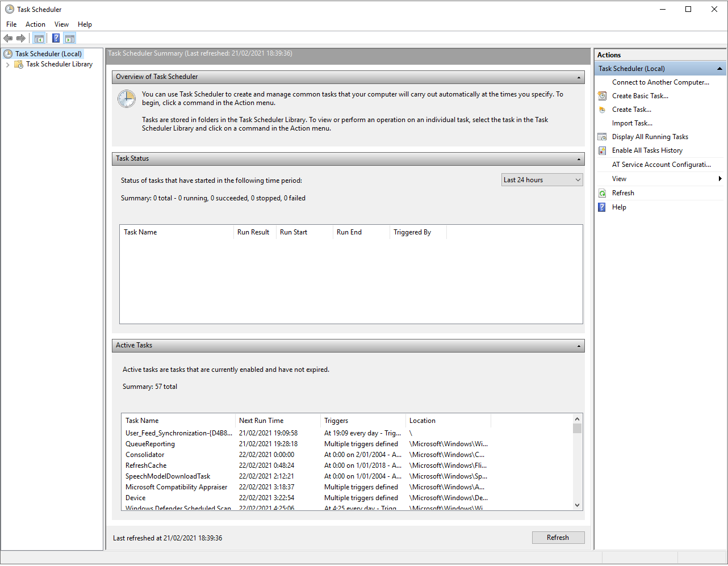This screenshot has width=728, height=566.
Task: Expand the Task Scheduler Library tree node
Action: pyautogui.click(x=7, y=64)
